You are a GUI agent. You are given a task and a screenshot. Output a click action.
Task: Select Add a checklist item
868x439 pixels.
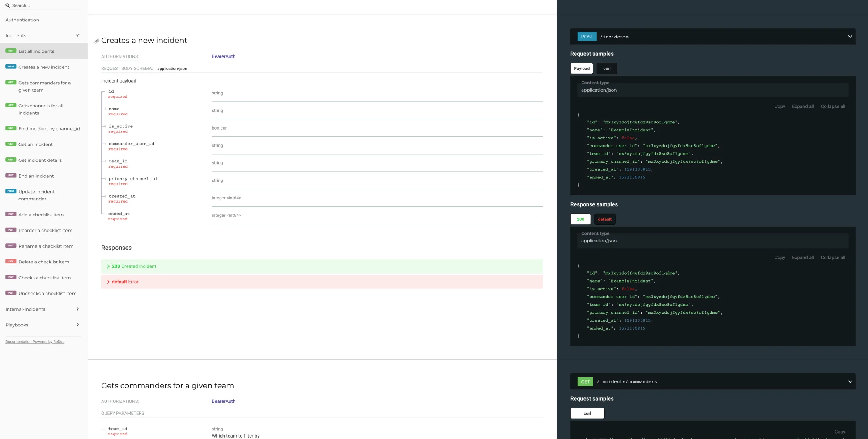click(43, 215)
